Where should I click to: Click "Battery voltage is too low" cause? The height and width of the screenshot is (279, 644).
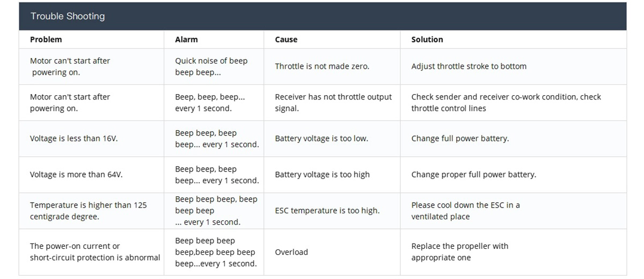[x=321, y=139]
